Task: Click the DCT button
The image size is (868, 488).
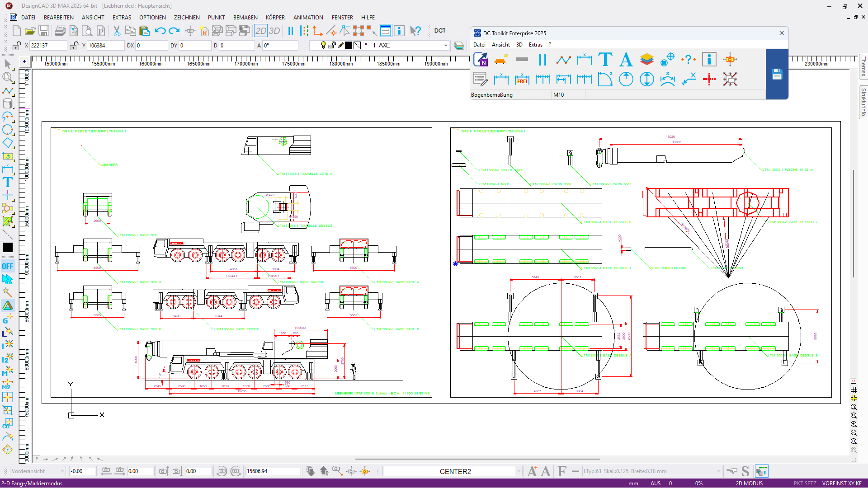Action: [x=439, y=31]
